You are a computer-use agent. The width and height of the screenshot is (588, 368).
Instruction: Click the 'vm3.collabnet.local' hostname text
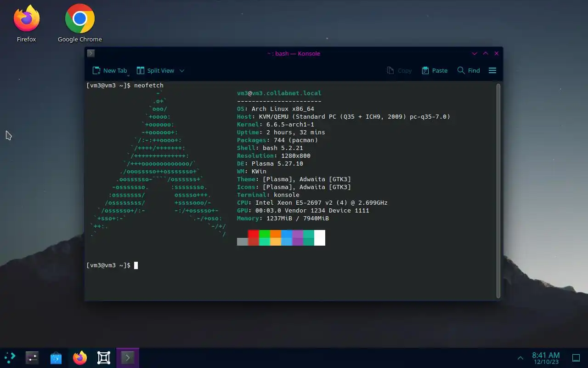(287, 93)
